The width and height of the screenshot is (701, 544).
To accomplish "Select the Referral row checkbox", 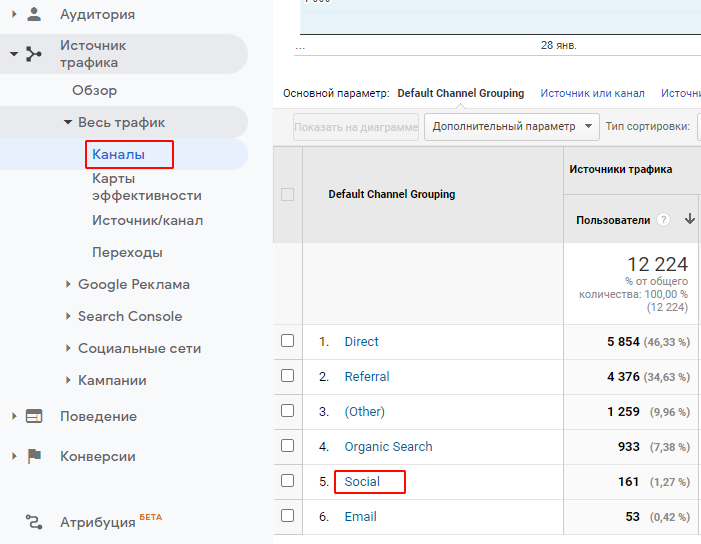I will pyautogui.click(x=287, y=375).
